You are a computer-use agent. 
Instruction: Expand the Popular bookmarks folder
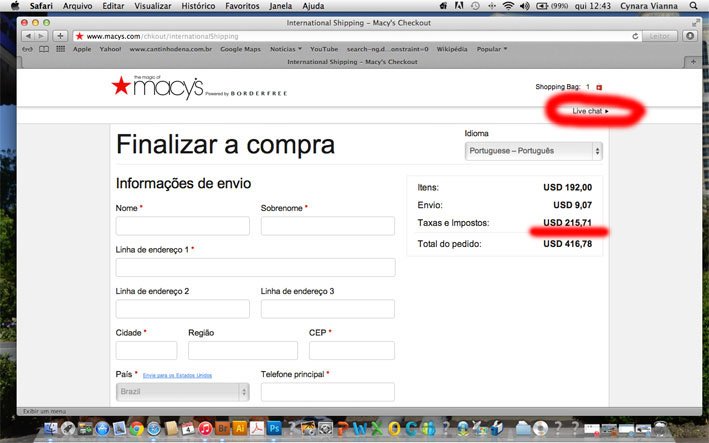click(492, 49)
